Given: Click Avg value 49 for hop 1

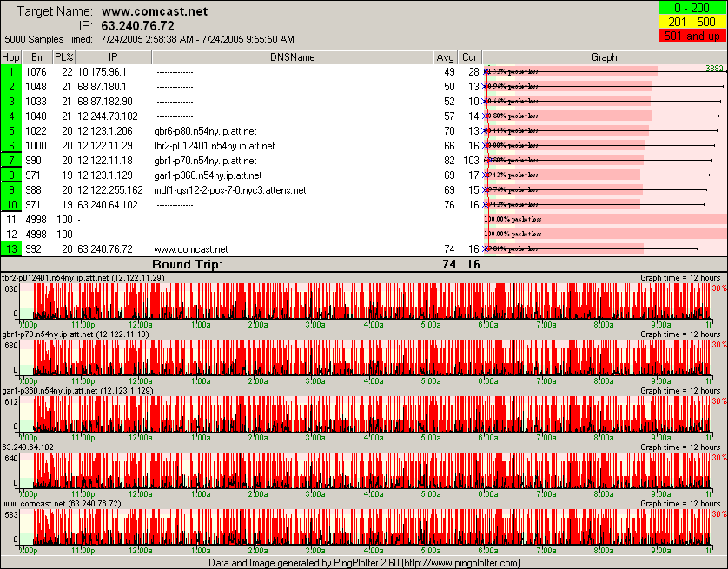Looking at the screenshot, I should (x=449, y=72).
